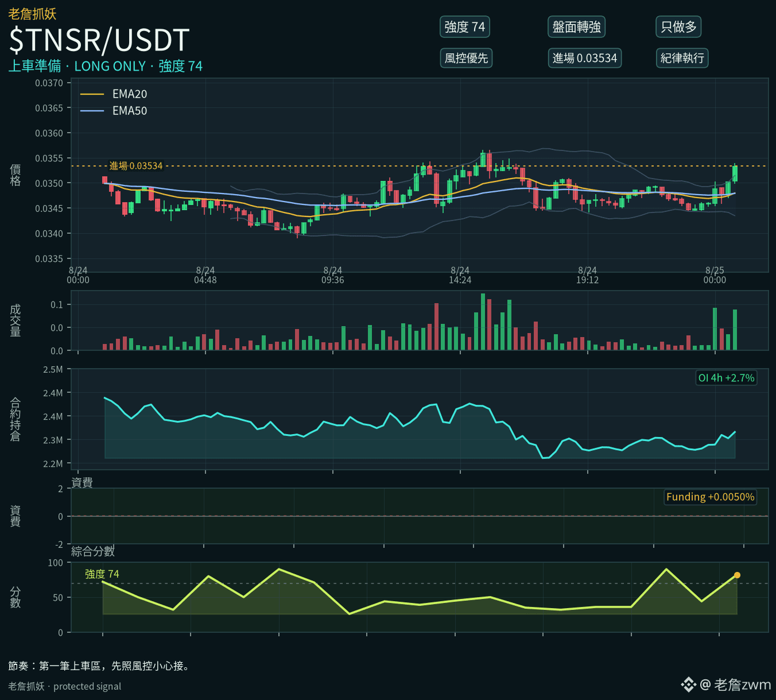776x700 pixels.
Task: Click the yellow endpoint dot on the score line
Action: [737, 575]
